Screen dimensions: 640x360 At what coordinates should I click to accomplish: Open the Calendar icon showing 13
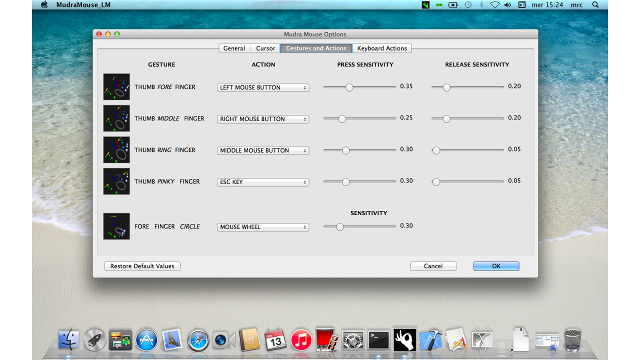pos(276,340)
